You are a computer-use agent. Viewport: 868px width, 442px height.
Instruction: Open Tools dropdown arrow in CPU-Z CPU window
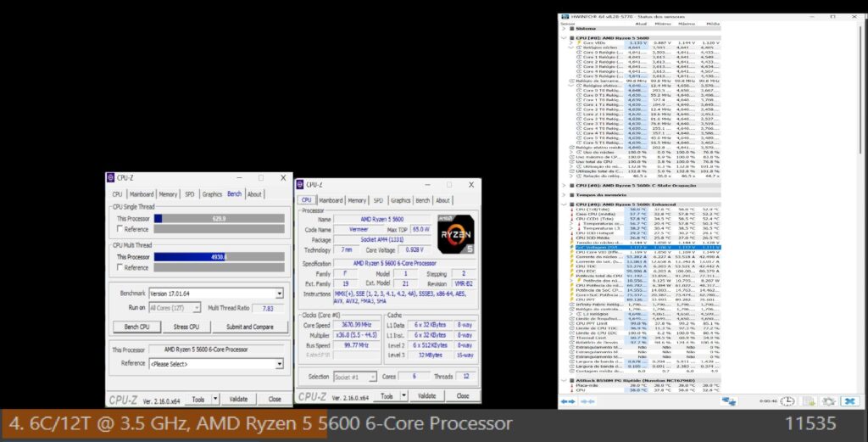point(404,396)
